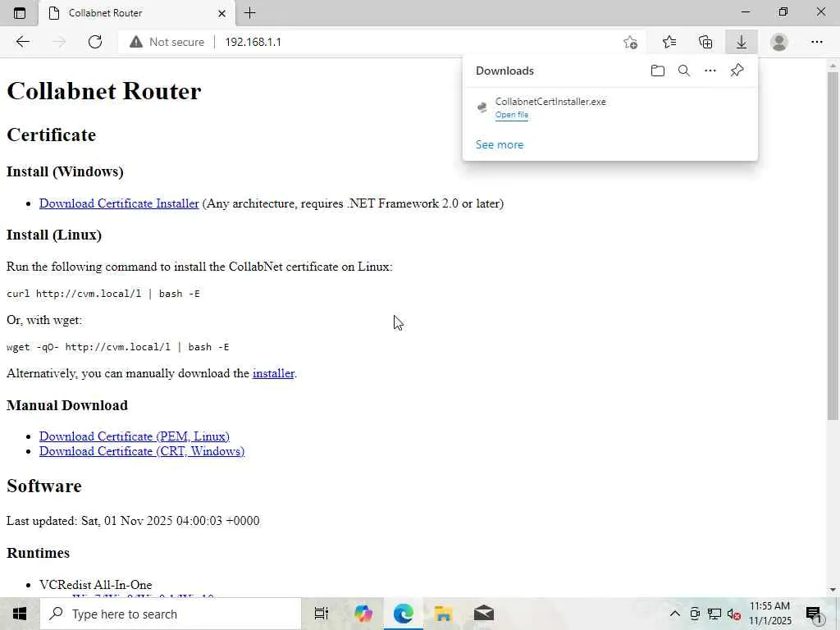The height and width of the screenshot is (630, 840).
Task: Download Certificate (CRT, Windows)
Action: coord(142,451)
